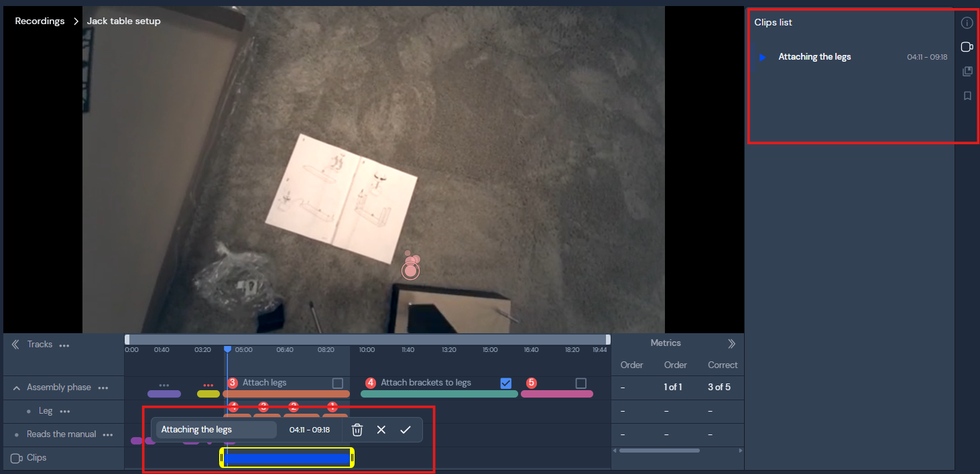This screenshot has height=474, width=980.
Task: Delete the clip using the trash icon
Action: 357,429
